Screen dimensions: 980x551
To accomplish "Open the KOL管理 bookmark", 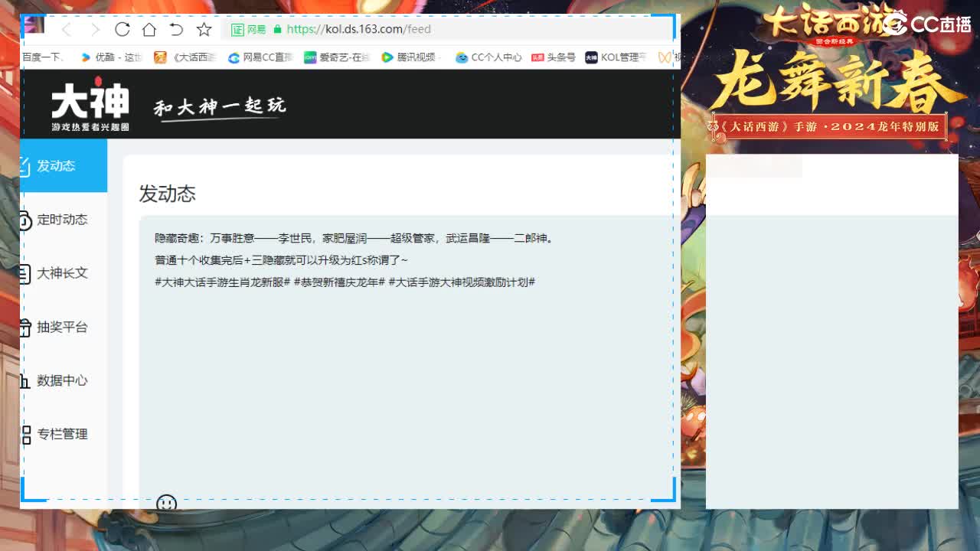I will click(616, 57).
